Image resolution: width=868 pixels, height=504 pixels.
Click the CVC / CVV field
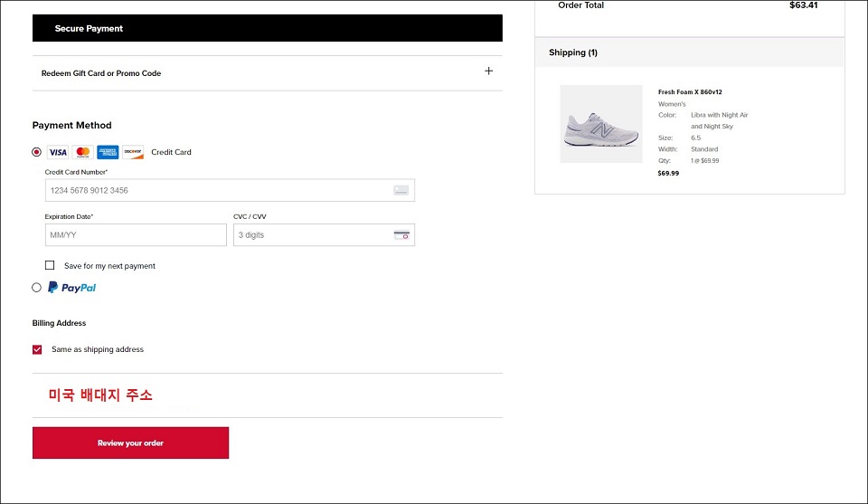(x=324, y=235)
